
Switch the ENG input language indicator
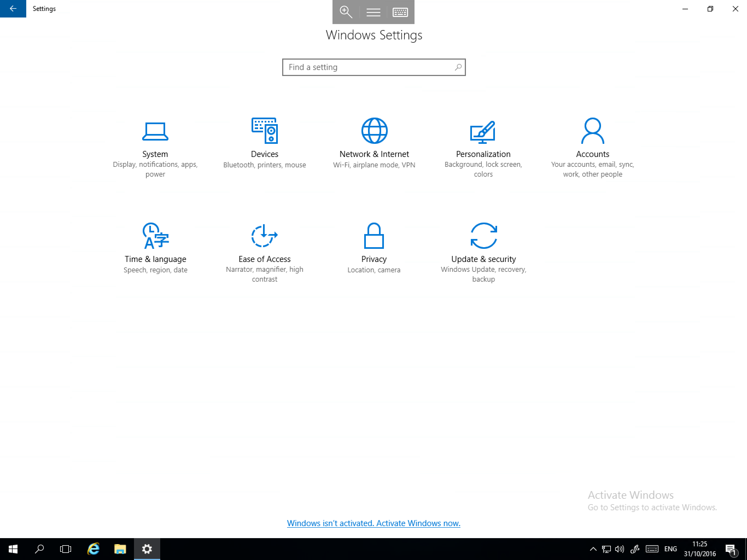(670, 549)
